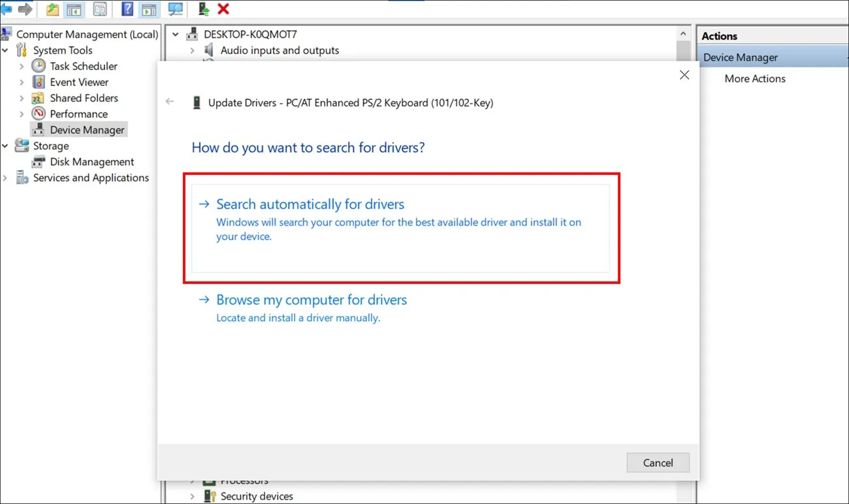Select Disk Management in the console tree
This screenshot has height=504, width=849.
pyautogui.click(x=91, y=162)
